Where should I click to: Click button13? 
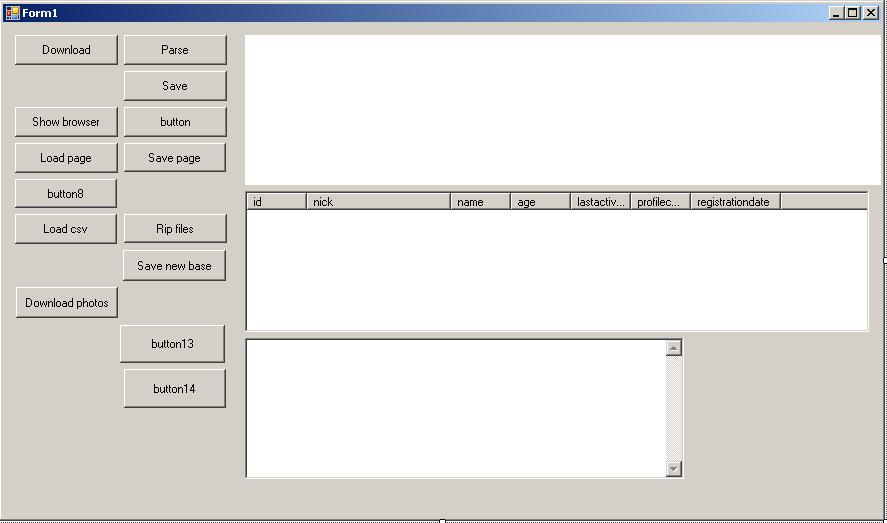click(x=173, y=344)
